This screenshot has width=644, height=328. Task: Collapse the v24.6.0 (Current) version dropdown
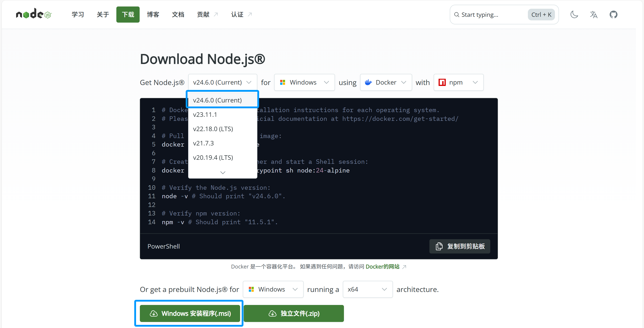point(222,82)
